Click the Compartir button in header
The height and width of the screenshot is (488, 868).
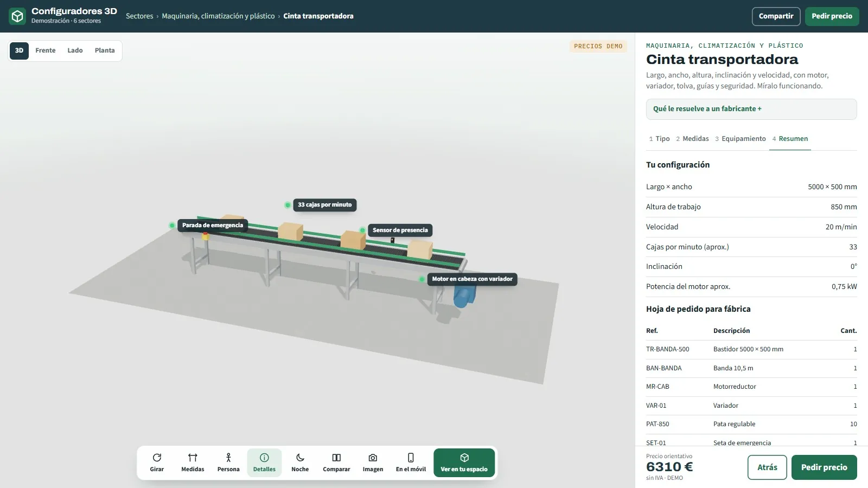click(x=776, y=16)
